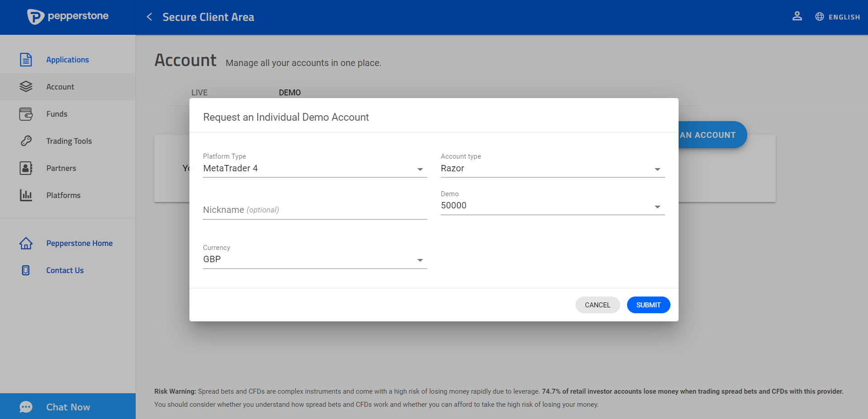868x419 pixels.
Task: Click the AN ACCOUNT button behind dialog
Action: (712, 135)
